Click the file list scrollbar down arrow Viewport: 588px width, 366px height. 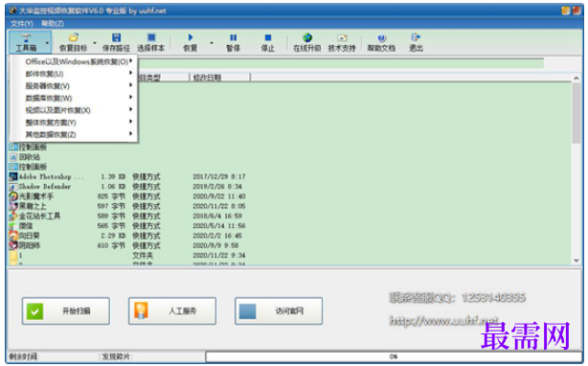click(577, 261)
